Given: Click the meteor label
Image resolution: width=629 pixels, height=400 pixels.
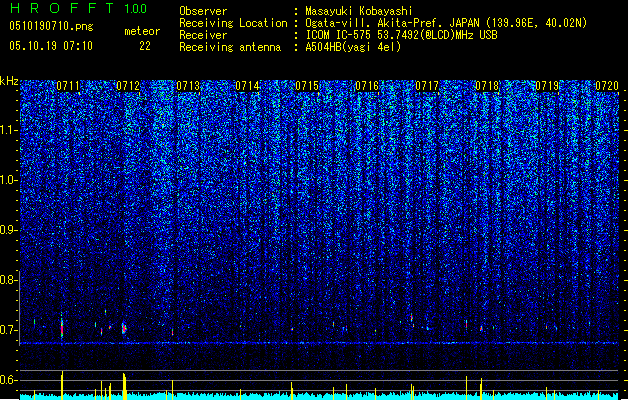Looking at the screenshot, I should coord(142,31).
